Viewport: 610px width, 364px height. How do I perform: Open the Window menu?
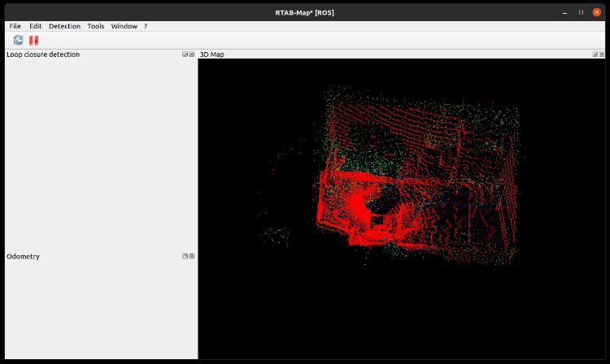[124, 26]
